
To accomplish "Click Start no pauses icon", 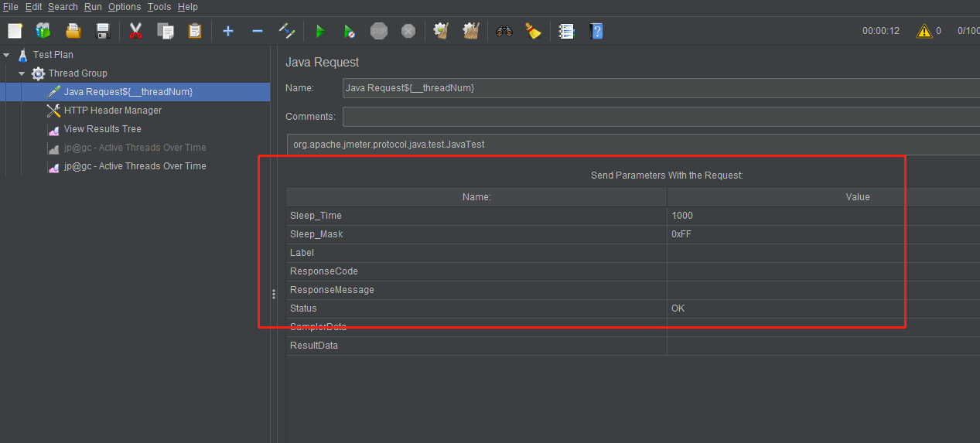I will pyautogui.click(x=350, y=31).
